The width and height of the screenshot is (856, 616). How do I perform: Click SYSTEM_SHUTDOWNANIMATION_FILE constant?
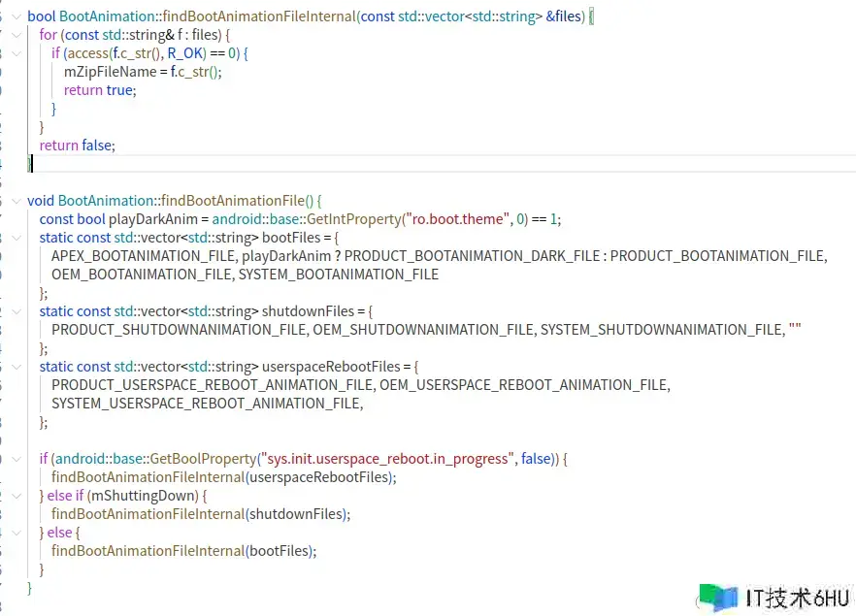click(662, 330)
